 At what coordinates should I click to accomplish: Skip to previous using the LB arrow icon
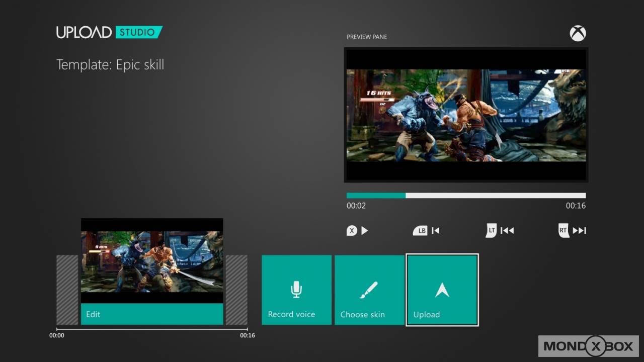[x=436, y=231]
